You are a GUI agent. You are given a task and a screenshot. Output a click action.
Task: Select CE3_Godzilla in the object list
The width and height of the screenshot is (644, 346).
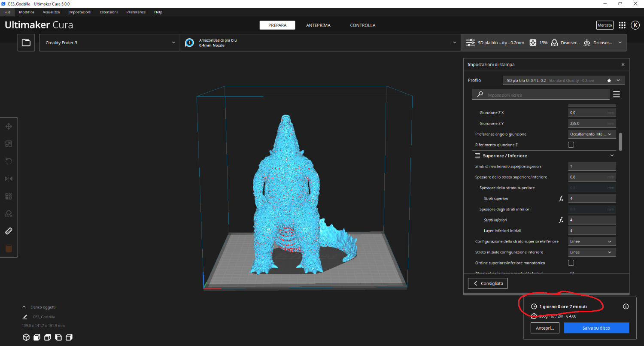pos(44,317)
